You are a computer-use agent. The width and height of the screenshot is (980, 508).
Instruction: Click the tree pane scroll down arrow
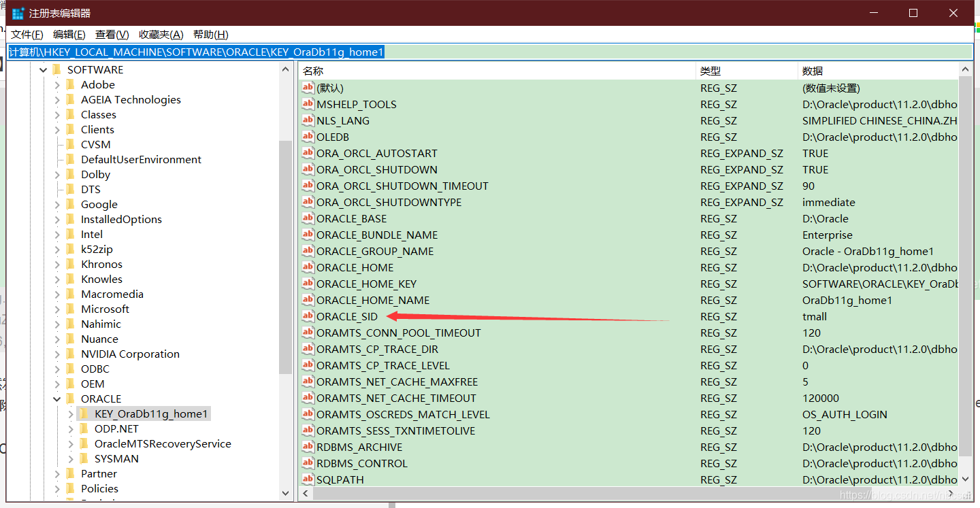click(285, 494)
